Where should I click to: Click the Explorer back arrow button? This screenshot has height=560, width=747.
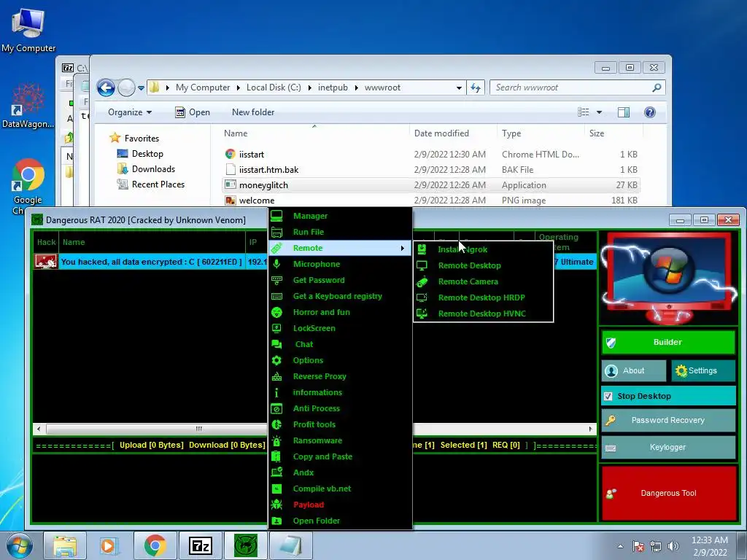point(106,87)
